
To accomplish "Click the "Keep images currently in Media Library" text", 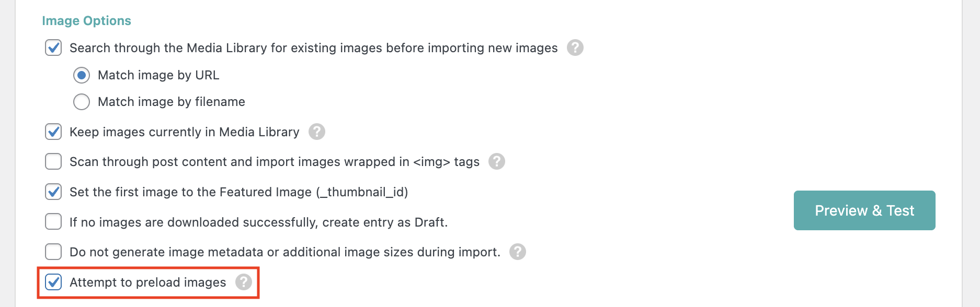I will point(184,132).
